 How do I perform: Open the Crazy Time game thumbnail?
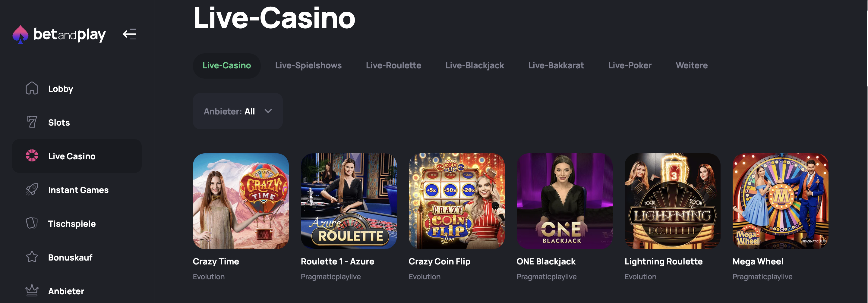click(x=241, y=201)
